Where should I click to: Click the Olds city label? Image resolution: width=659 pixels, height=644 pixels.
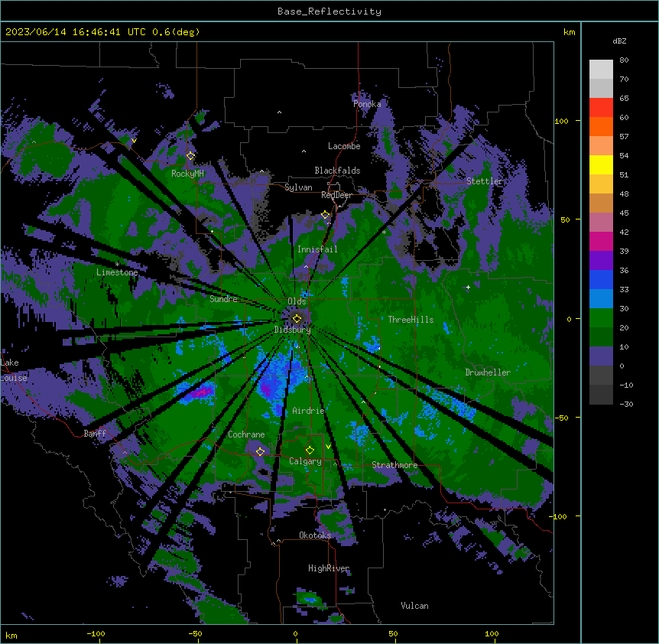(297, 301)
